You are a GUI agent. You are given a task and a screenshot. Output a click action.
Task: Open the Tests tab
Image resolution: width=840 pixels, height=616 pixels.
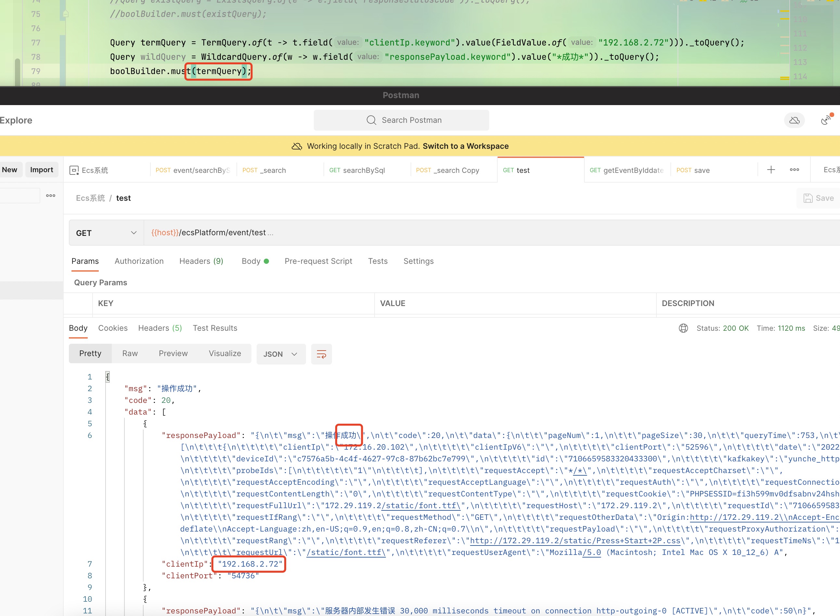pos(378,262)
